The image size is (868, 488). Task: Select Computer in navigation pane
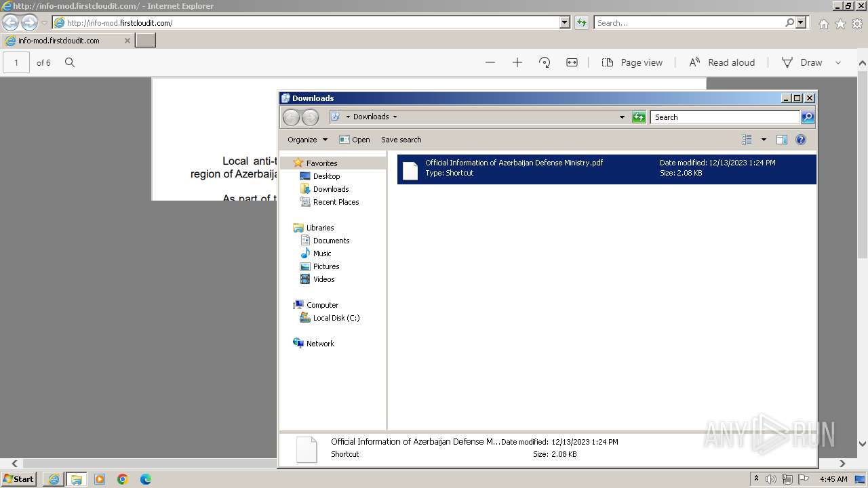click(x=322, y=305)
